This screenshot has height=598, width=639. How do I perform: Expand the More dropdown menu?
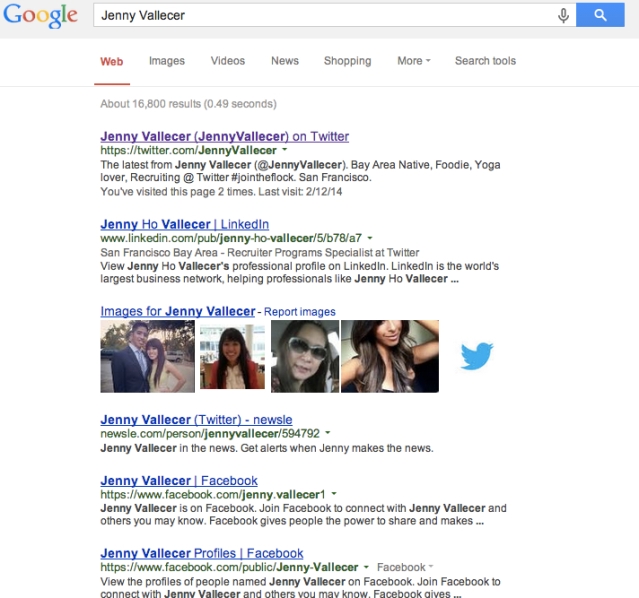point(414,61)
